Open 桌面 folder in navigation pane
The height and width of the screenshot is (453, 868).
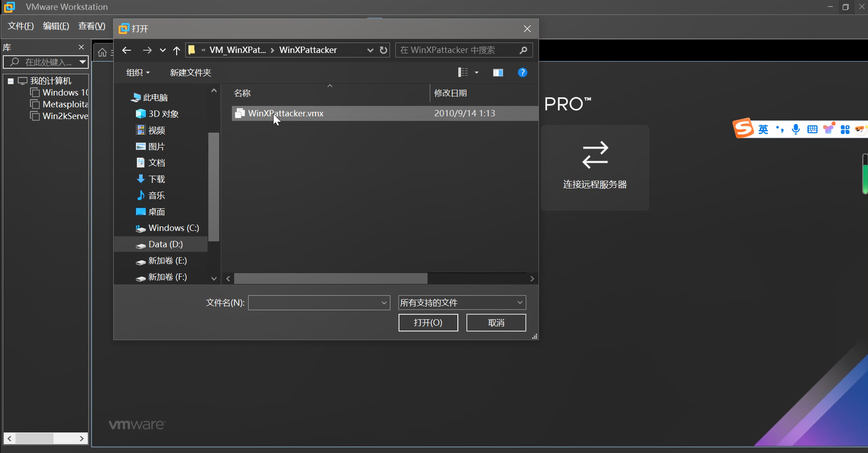tap(151, 211)
